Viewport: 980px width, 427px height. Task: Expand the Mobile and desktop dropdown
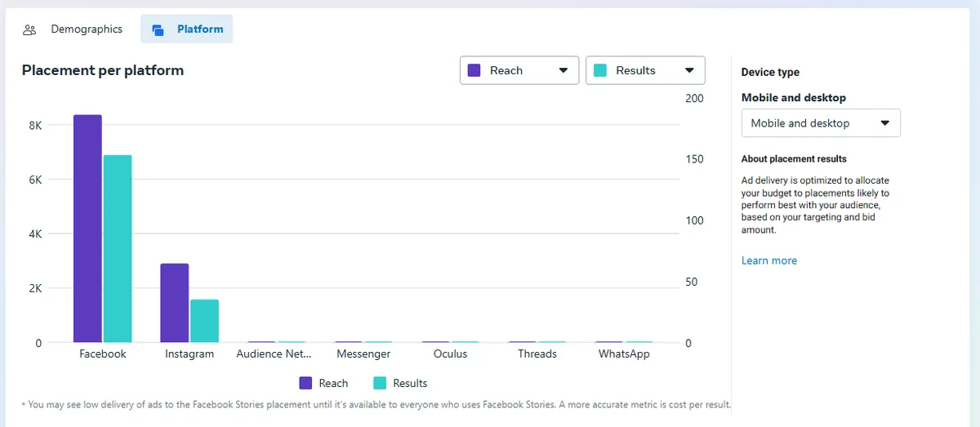pyautogui.click(x=820, y=123)
